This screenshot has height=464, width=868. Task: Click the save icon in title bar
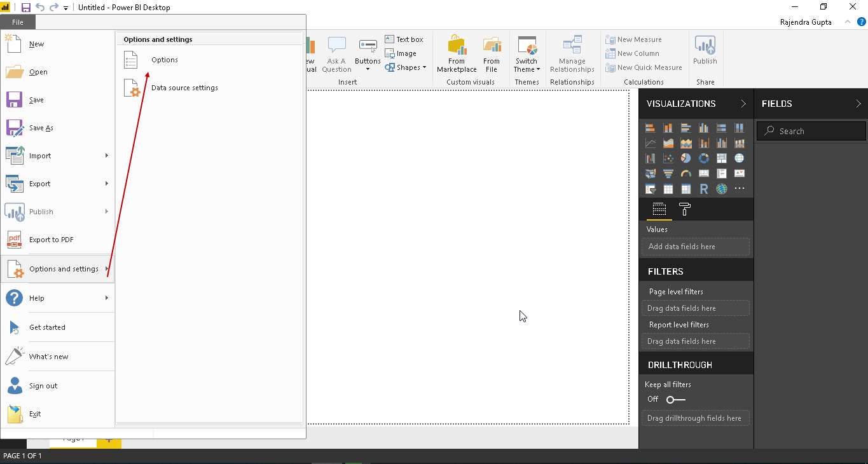[26, 8]
